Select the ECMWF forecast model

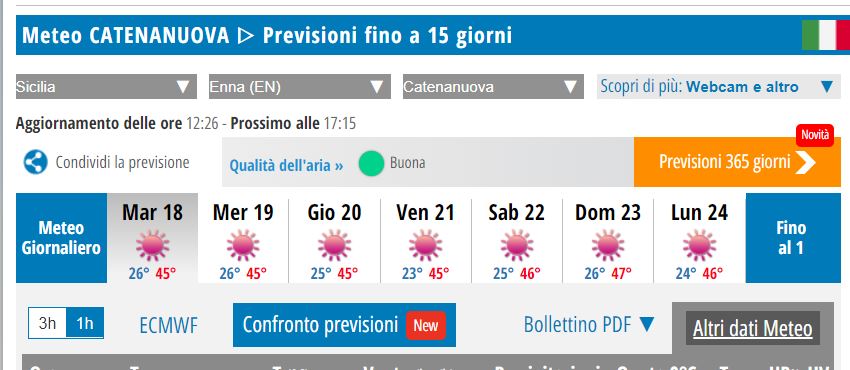(169, 326)
